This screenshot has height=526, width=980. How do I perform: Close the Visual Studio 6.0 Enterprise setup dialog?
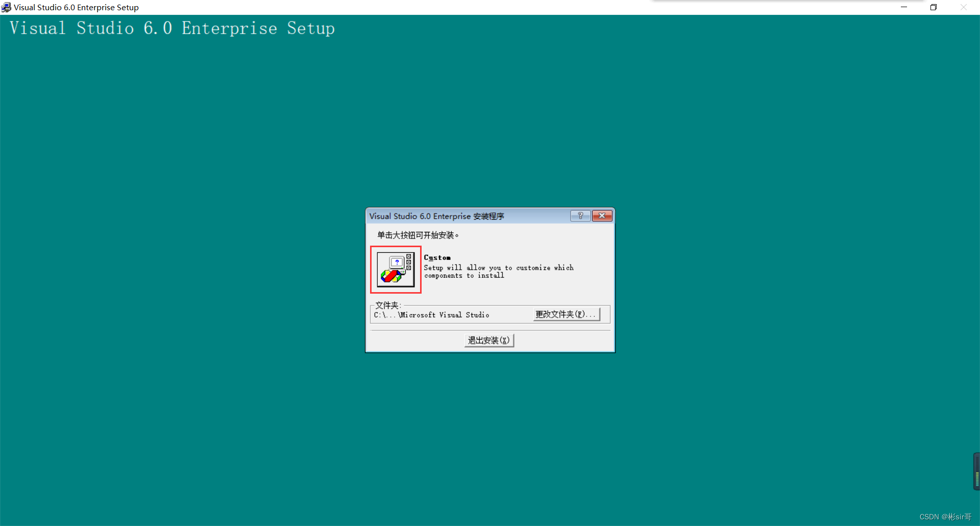602,216
